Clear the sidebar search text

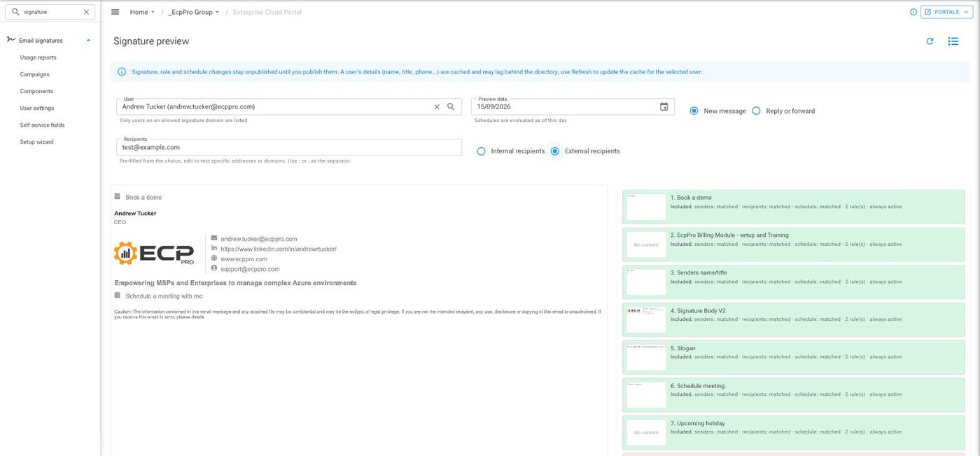(x=86, y=12)
